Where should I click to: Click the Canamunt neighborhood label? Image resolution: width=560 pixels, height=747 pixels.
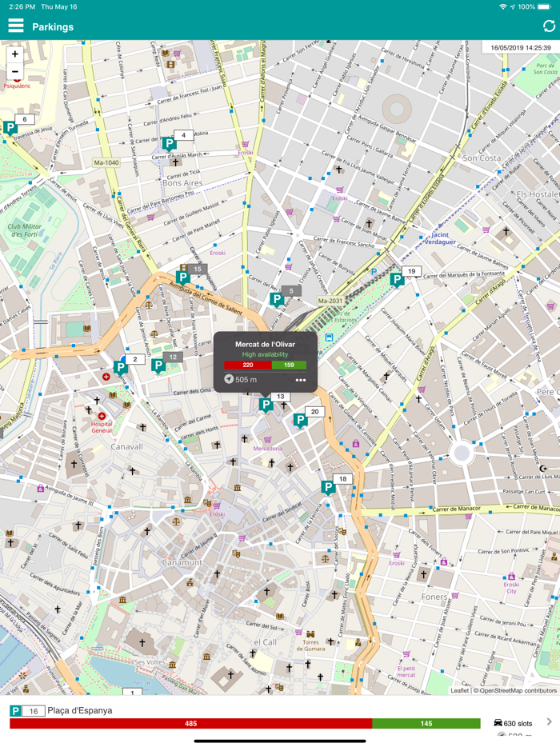point(182,562)
